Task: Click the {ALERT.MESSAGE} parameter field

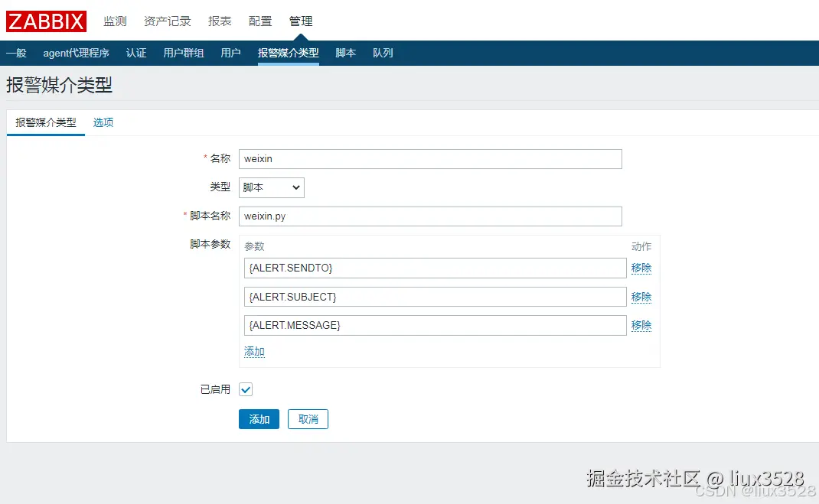Action: pos(435,326)
